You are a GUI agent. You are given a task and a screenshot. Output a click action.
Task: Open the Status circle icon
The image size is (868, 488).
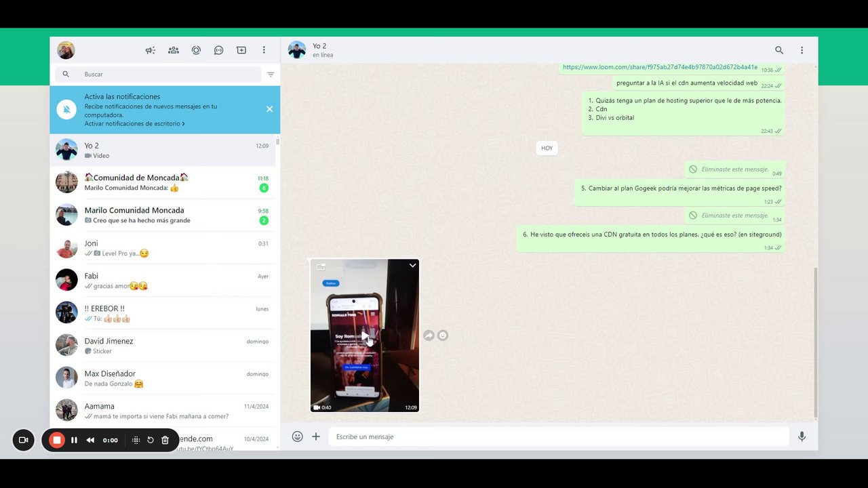(196, 50)
